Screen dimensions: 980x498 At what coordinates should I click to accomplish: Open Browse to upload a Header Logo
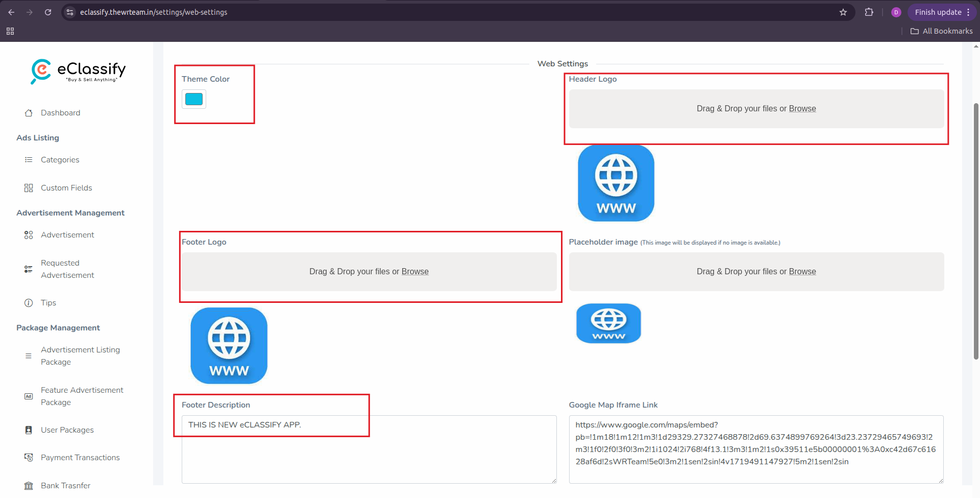coord(802,108)
